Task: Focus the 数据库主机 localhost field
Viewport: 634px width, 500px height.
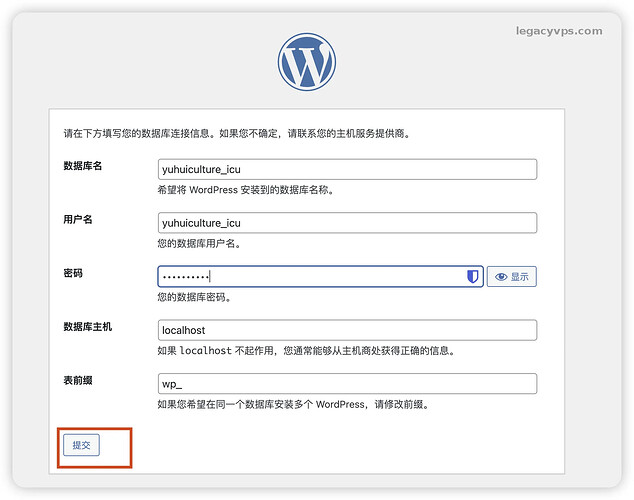Action: (347, 330)
